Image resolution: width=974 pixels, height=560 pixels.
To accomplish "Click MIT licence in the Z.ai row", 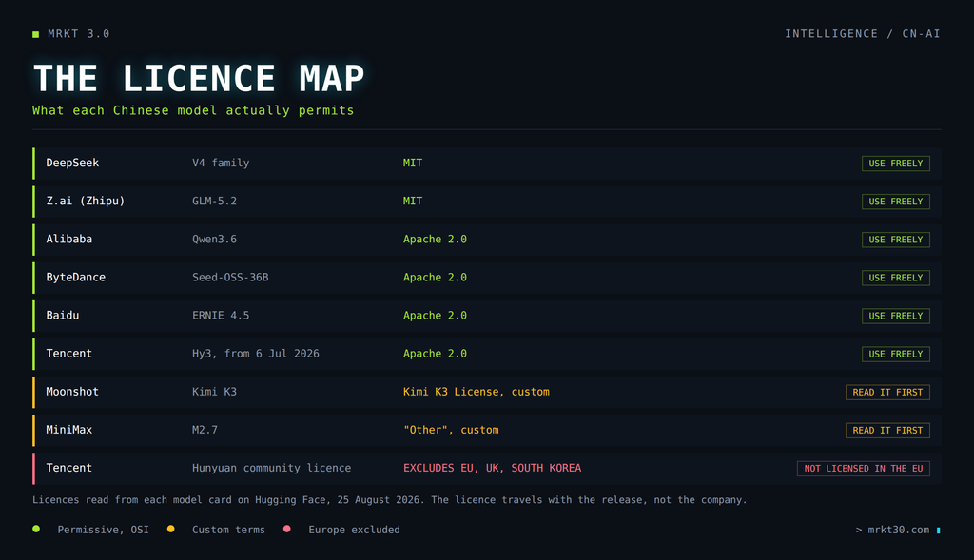I will (413, 202).
